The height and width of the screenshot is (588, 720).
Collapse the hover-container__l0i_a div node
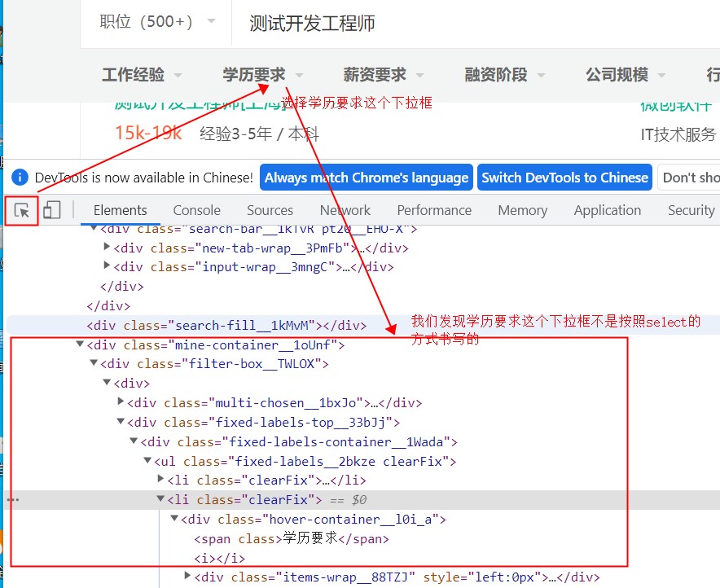coord(174,518)
